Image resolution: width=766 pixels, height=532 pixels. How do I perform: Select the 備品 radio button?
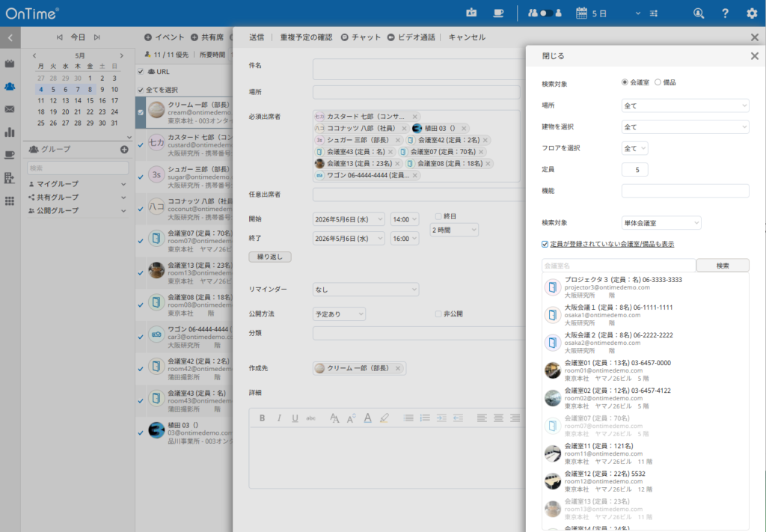tap(658, 82)
